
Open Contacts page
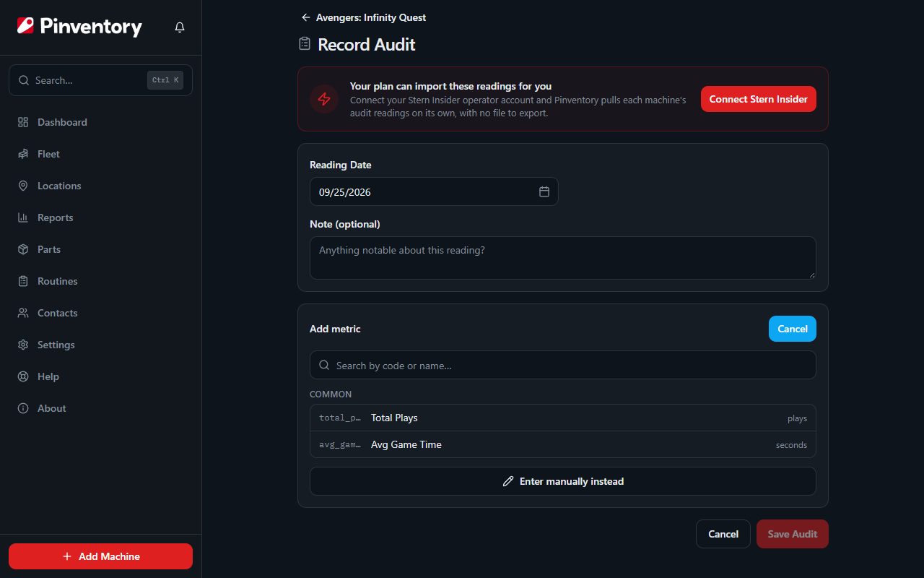(x=101, y=313)
